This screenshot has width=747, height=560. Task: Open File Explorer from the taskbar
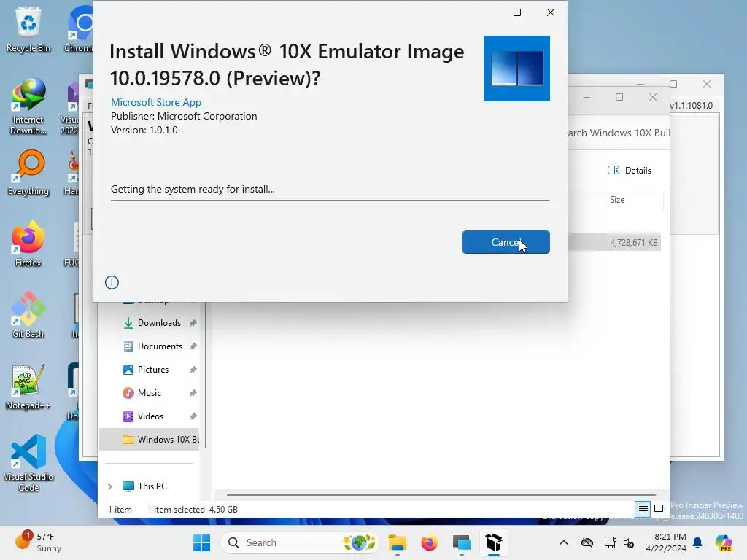click(398, 542)
